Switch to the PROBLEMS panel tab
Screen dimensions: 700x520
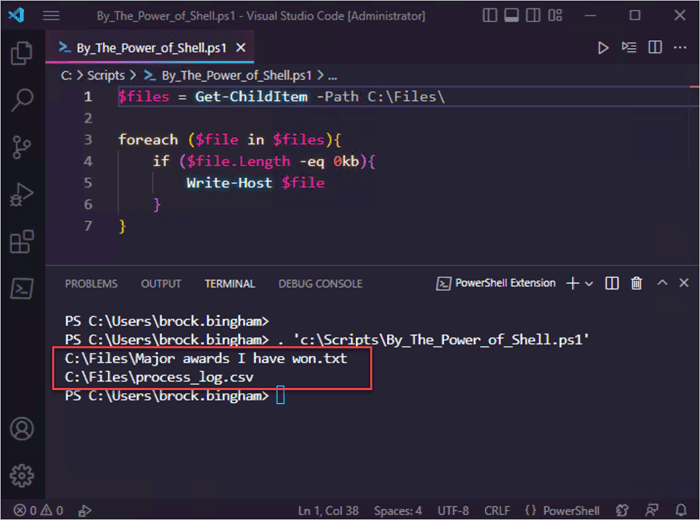point(91,283)
